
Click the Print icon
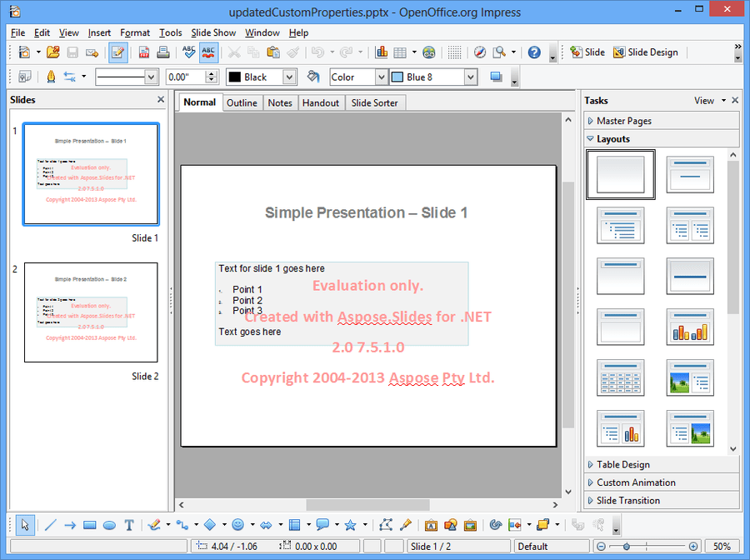pos(162,52)
